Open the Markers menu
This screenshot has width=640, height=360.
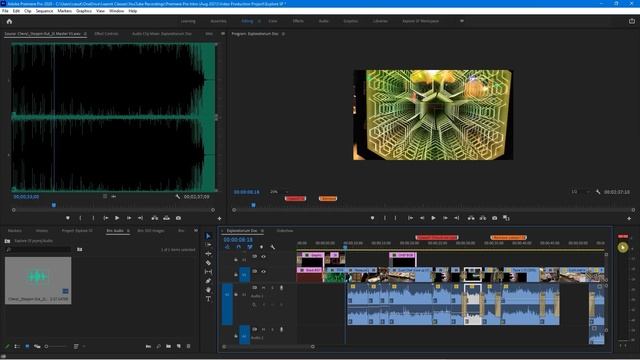[64, 11]
